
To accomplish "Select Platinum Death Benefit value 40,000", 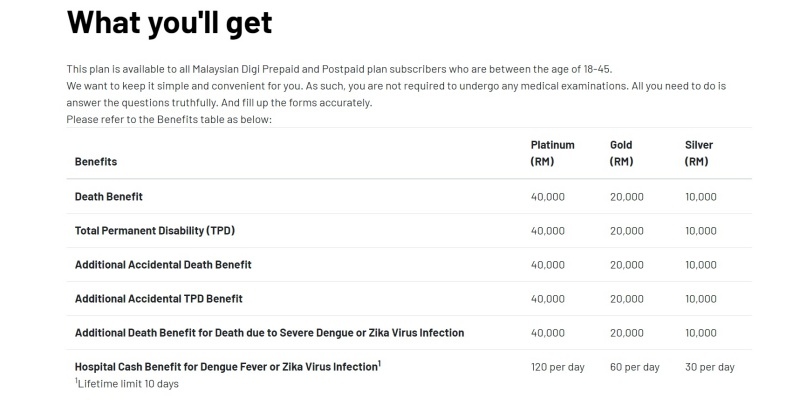I will coord(547,197).
